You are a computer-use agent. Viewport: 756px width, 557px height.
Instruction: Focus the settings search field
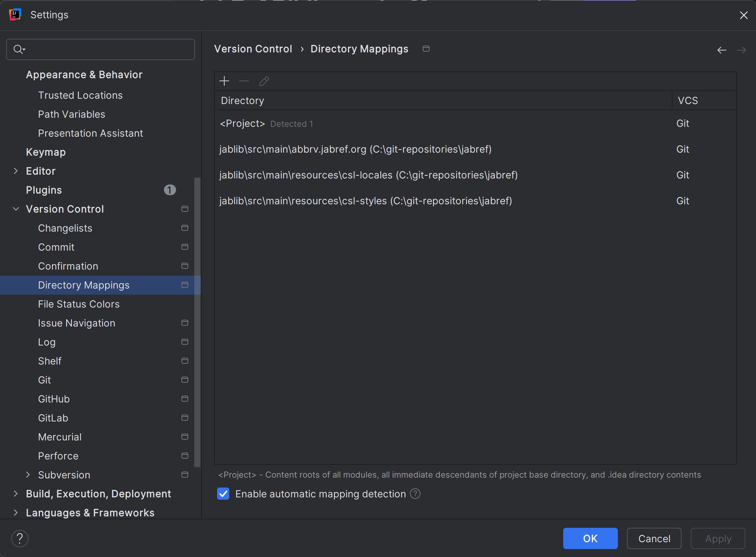tap(101, 49)
